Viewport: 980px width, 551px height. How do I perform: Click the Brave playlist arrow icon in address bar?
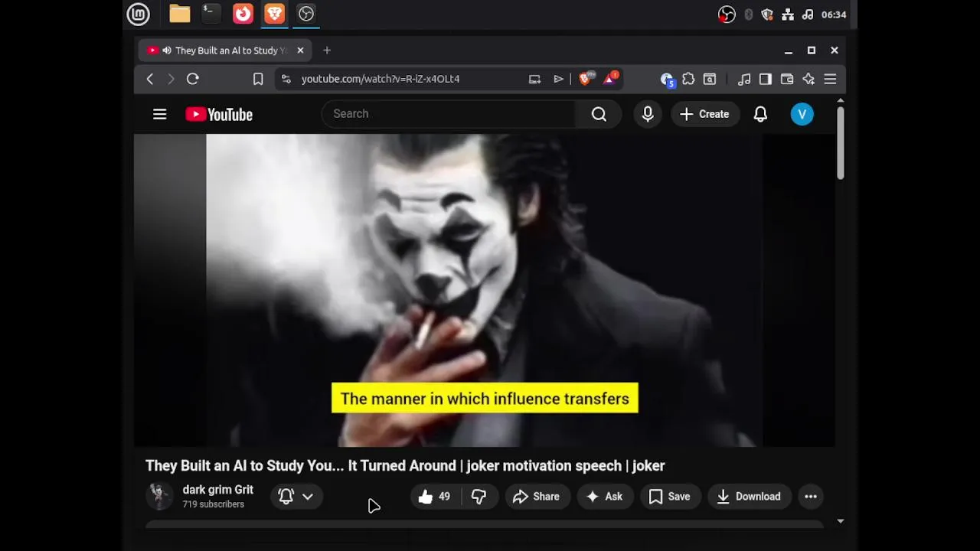point(559,79)
